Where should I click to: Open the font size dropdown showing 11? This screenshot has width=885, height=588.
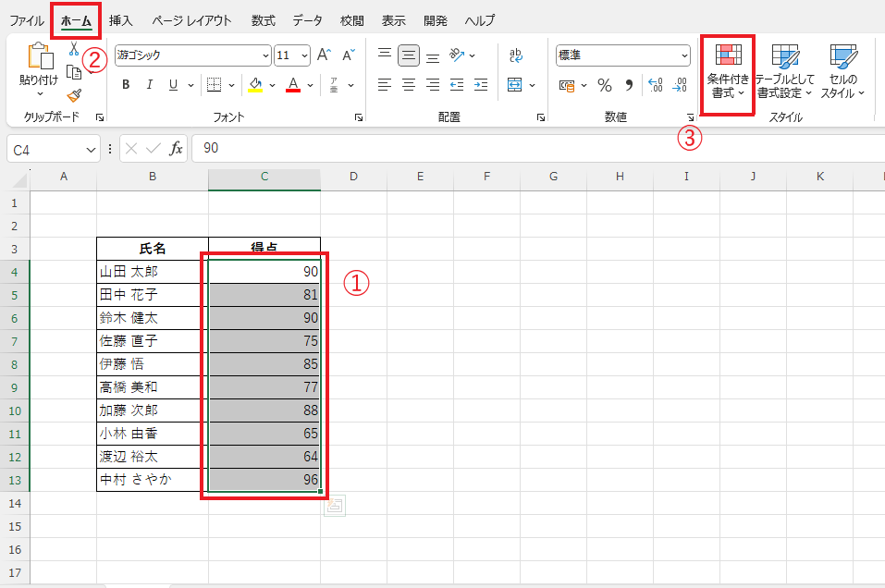pyautogui.click(x=305, y=55)
